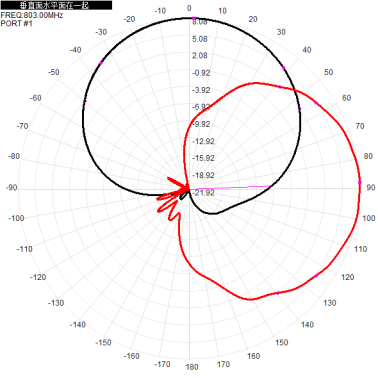Select the positive 60 degree angle label
This screenshot has height=378, width=378.
(347, 98)
